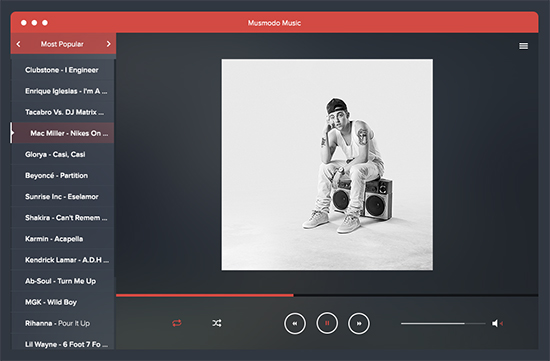Play Rihanna - Pour It Up
The height and width of the screenshot is (361, 550).
pyautogui.click(x=62, y=323)
